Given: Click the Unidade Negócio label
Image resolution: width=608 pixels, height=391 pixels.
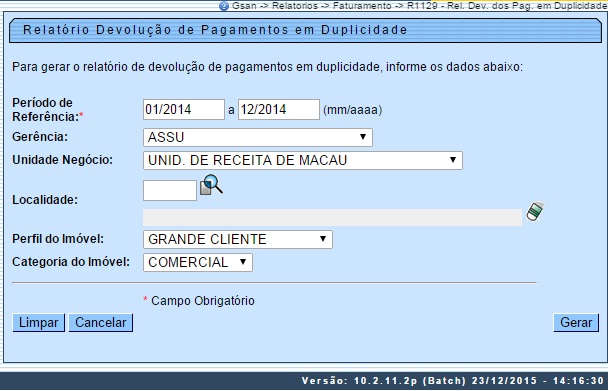Looking at the screenshot, I should [62, 160].
